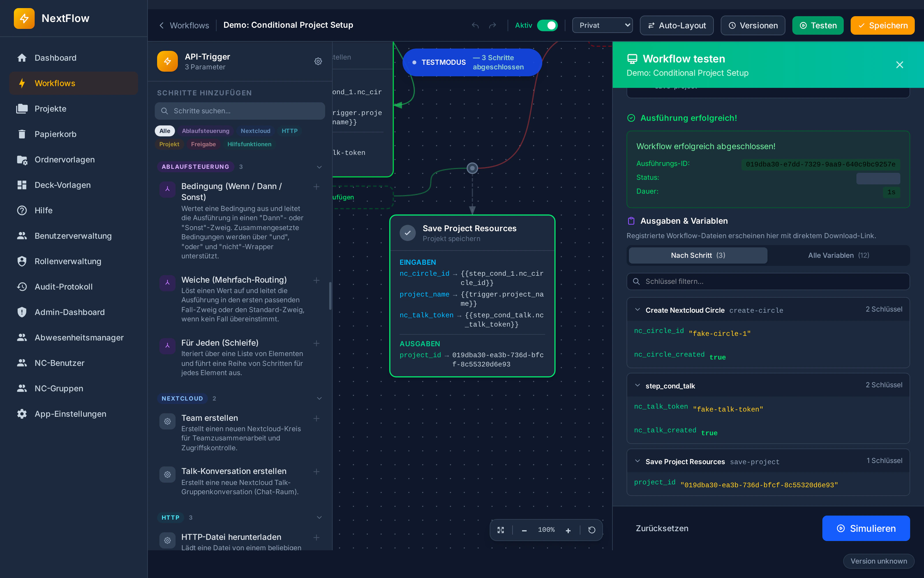Fit canvas to view icon
Viewport: 924px width, 578px height.
(501, 530)
